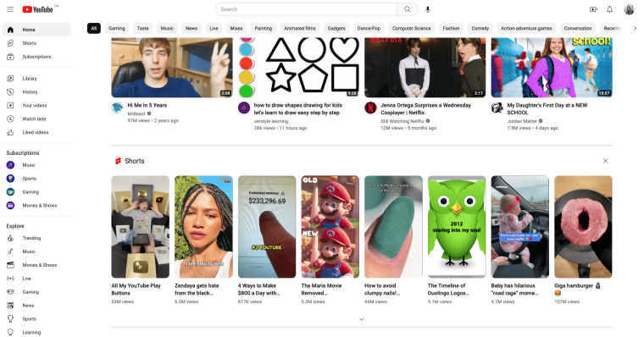
Task: Play Baby road rage short
Action: (x=520, y=227)
